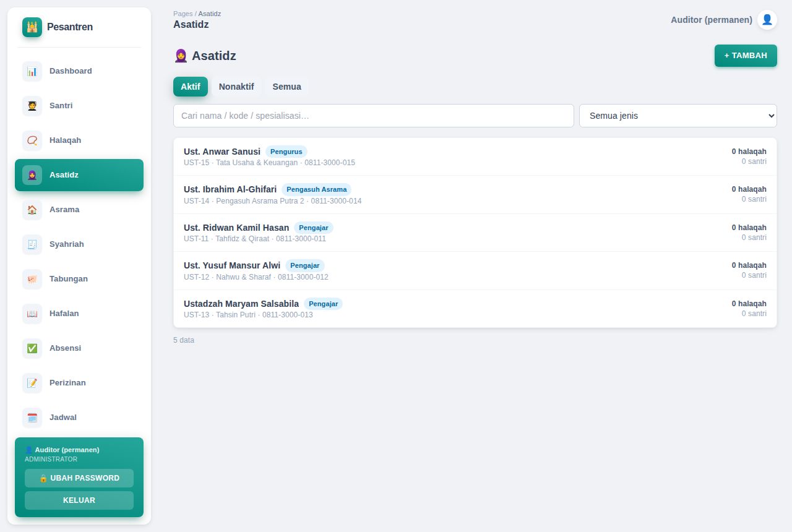Click the user avatar icon at top right
The image size is (792, 532).
[767, 20]
